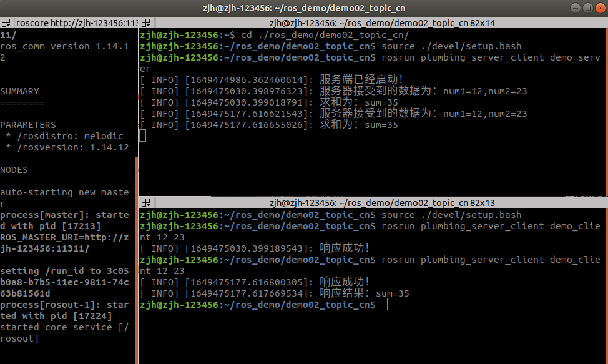Screen dimensions: 608x364
Task: Maximize the Terminator window
Action: pyautogui.click(x=588, y=8)
